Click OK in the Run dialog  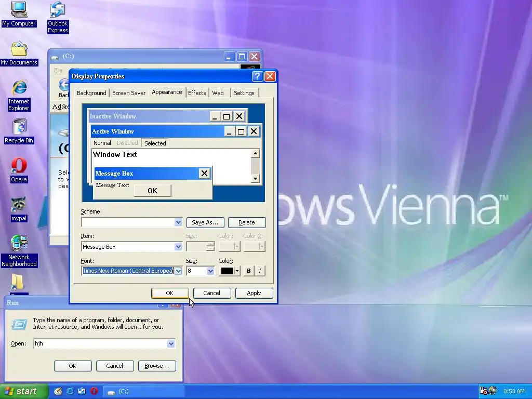(73, 366)
